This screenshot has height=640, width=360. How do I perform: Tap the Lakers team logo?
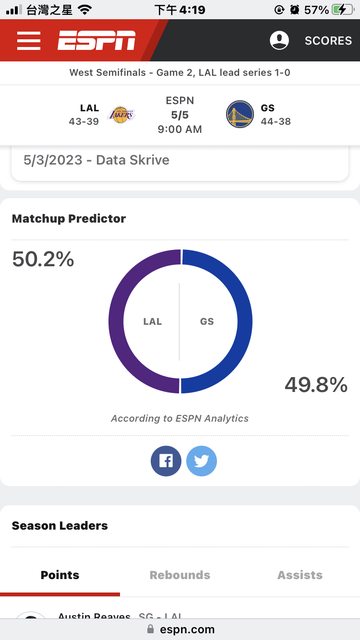click(121, 114)
